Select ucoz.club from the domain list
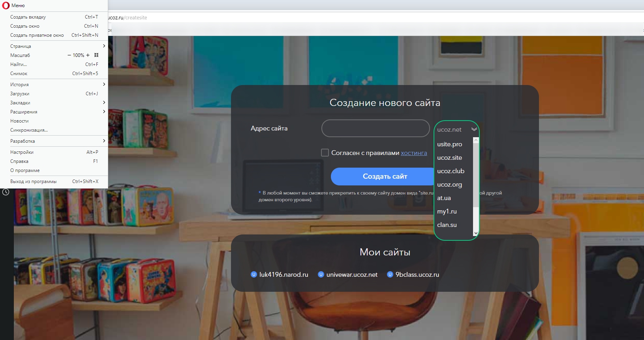This screenshot has width=644, height=340. click(451, 171)
